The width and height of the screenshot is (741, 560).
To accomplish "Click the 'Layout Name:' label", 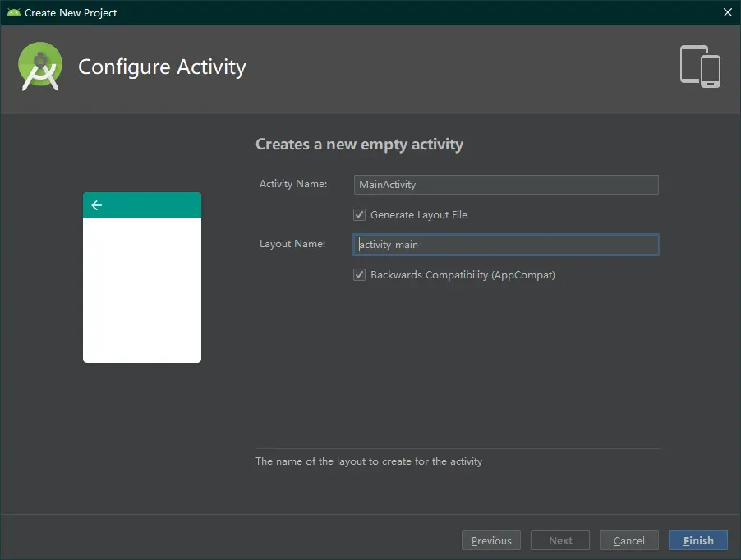I will [x=292, y=244].
